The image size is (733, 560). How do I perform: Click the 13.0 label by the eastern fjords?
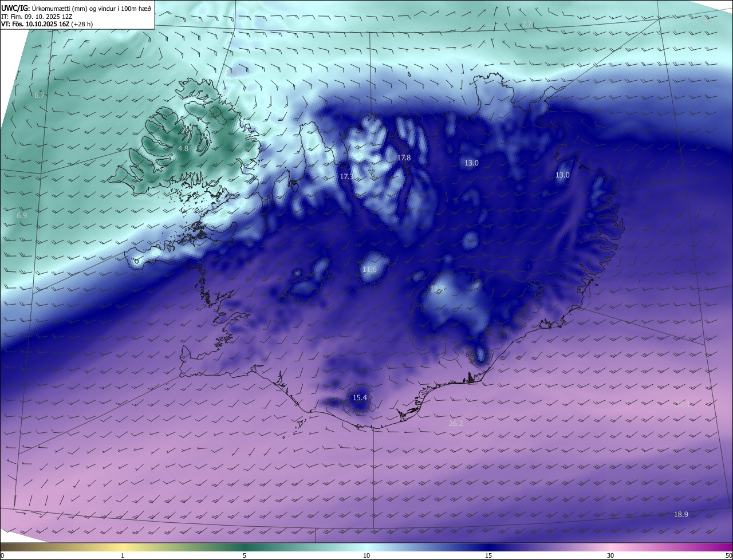coord(562,175)
